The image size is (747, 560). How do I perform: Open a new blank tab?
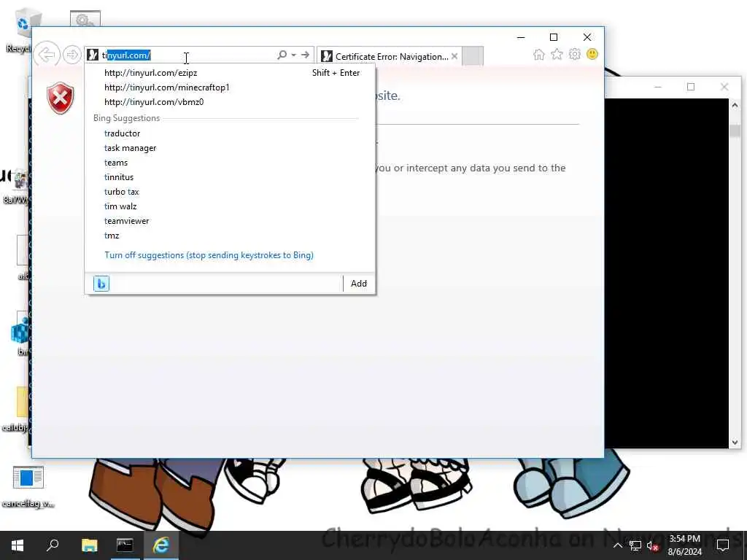pos(473,56)
